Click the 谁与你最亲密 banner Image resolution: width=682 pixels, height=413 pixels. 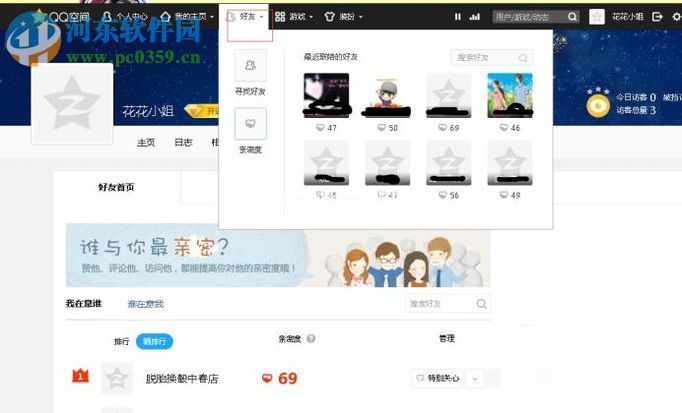[278, 255]
